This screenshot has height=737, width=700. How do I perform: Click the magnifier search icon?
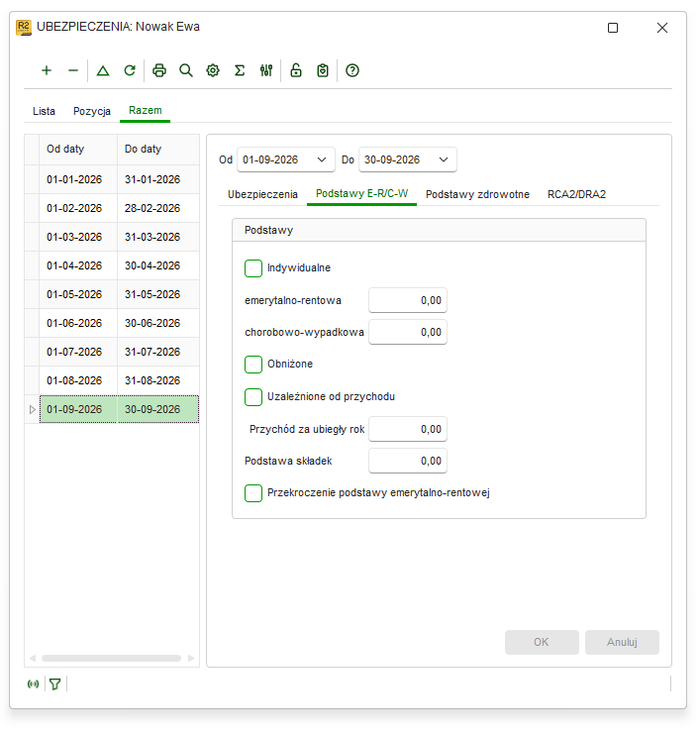pos(186,70)
